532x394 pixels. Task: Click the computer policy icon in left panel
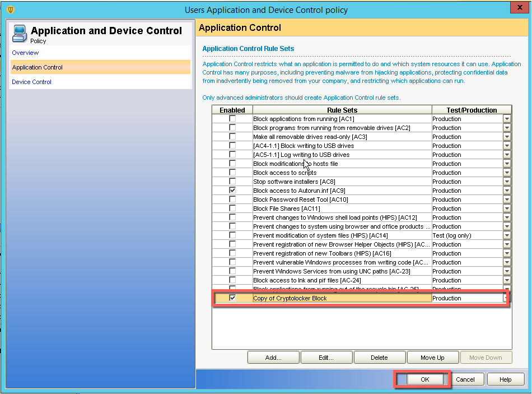[x=20, y=33]
